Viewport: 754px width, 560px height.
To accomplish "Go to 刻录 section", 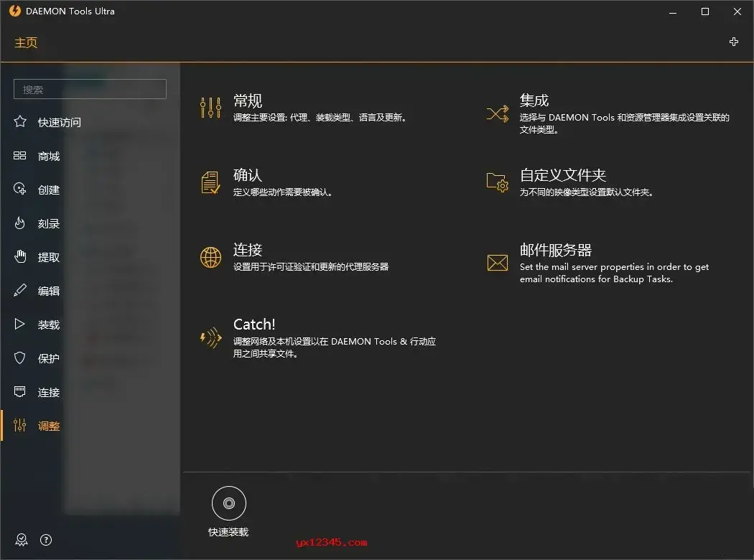I will [49, 223].
